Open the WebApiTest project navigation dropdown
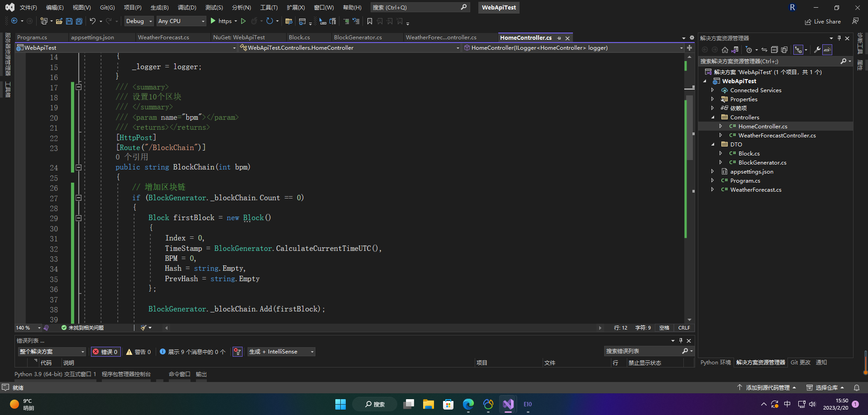868x415 pixels. (126, 47)
